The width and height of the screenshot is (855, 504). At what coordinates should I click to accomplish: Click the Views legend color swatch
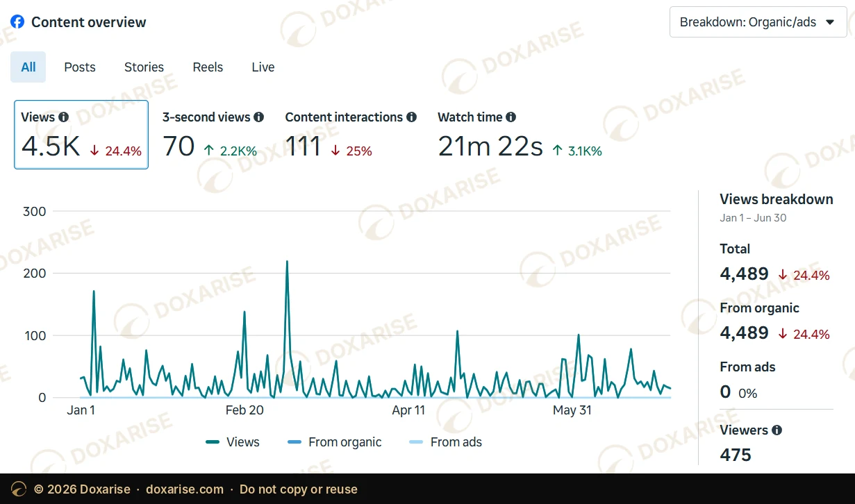(213, 442)
